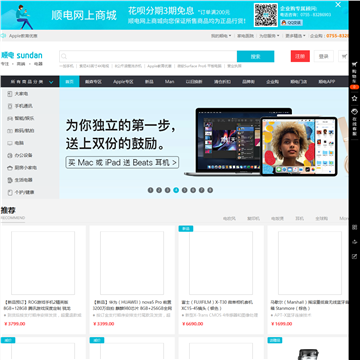The image size is (360, 360).
Task: Click the 电脑 category icon
Action: [x=10, y=143]
